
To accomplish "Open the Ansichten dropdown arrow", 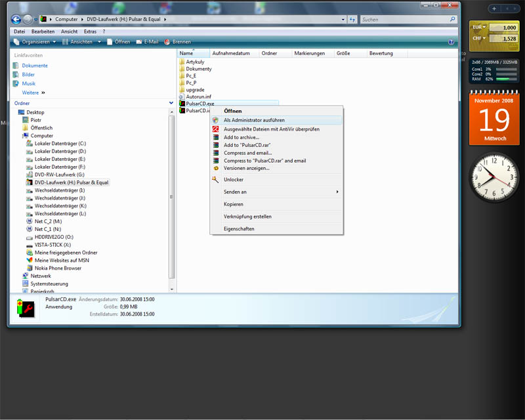I will [x=99, y=42].
